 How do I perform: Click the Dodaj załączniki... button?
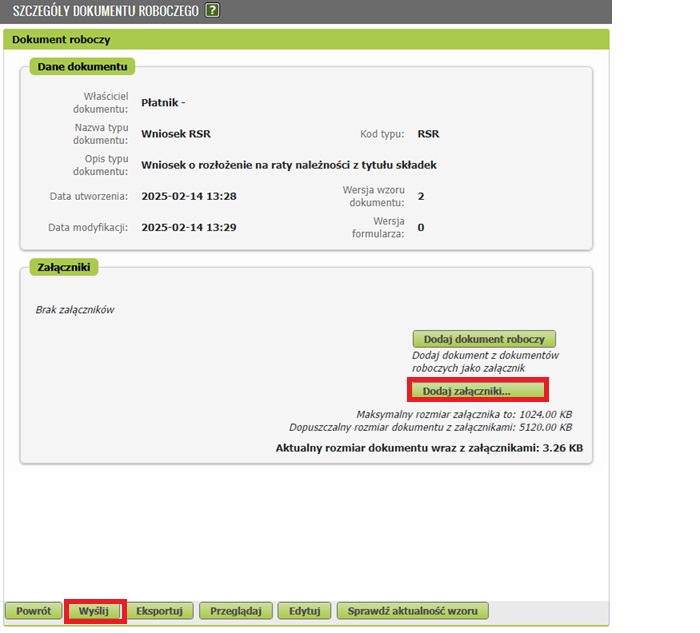[478, 391]
